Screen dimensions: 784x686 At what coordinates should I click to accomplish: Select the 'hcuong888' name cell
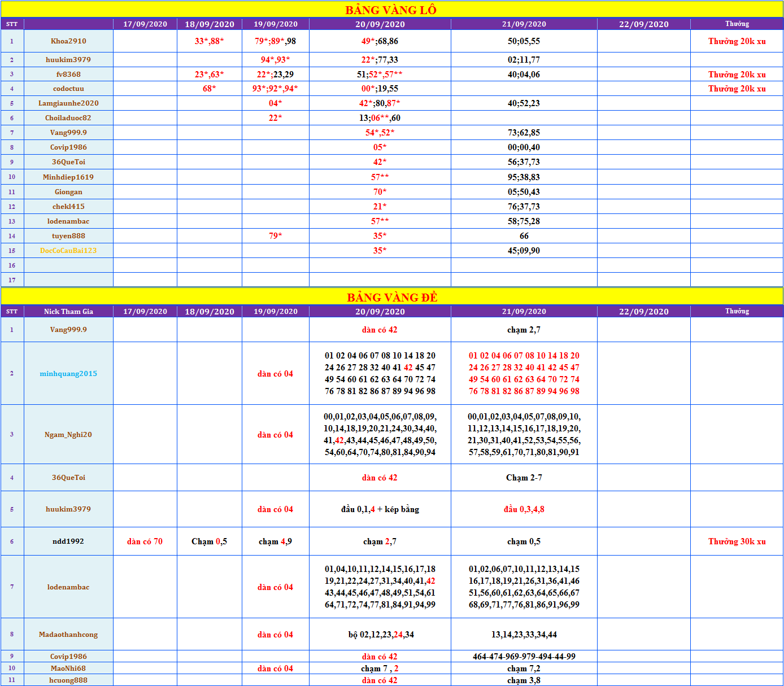point(68,680)
